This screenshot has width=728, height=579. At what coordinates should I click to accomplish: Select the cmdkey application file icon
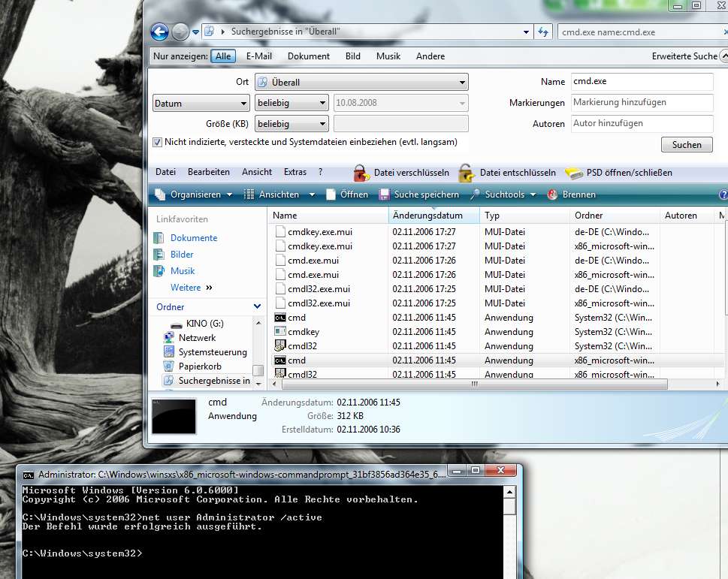[x=280, y=332]
